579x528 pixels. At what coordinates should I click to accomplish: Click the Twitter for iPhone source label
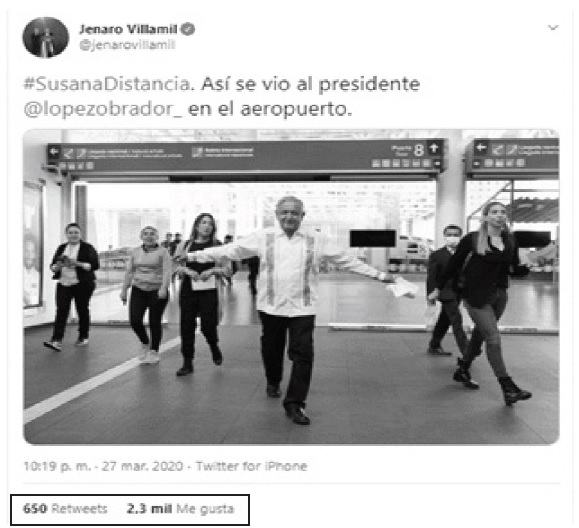pyautogui.click(x=251, y=466)
